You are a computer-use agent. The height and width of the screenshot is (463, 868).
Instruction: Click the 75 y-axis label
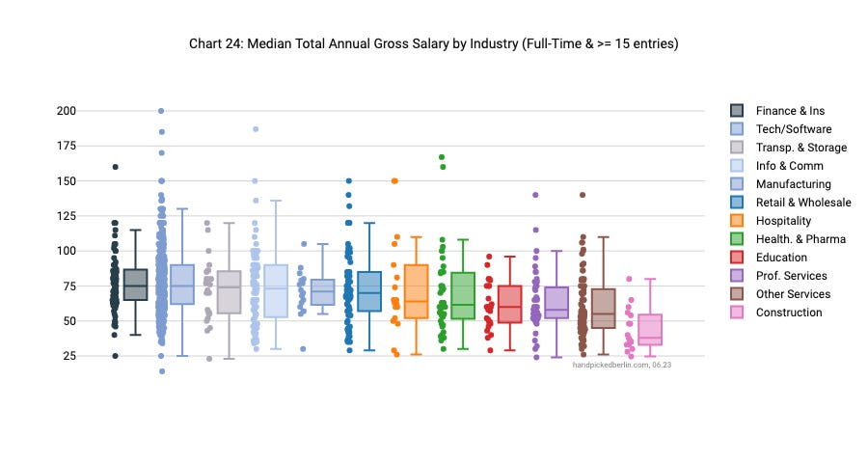[x=69, y=286]
